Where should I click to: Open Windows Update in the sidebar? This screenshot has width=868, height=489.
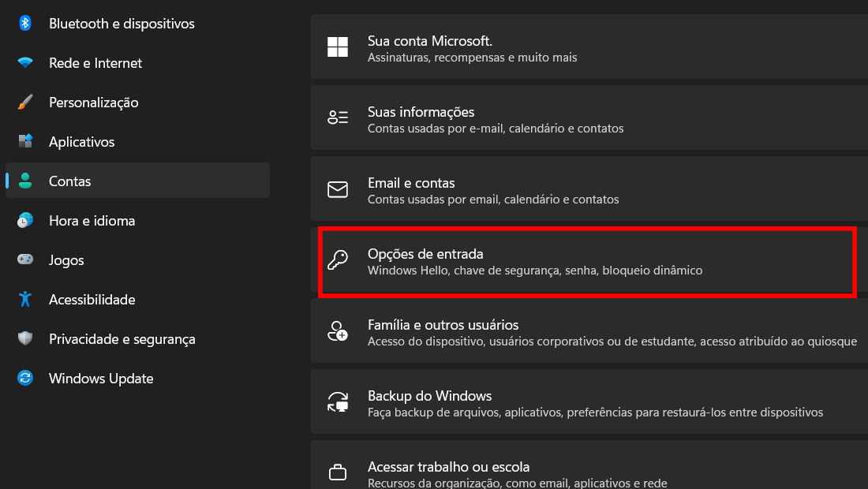(137, 378)
